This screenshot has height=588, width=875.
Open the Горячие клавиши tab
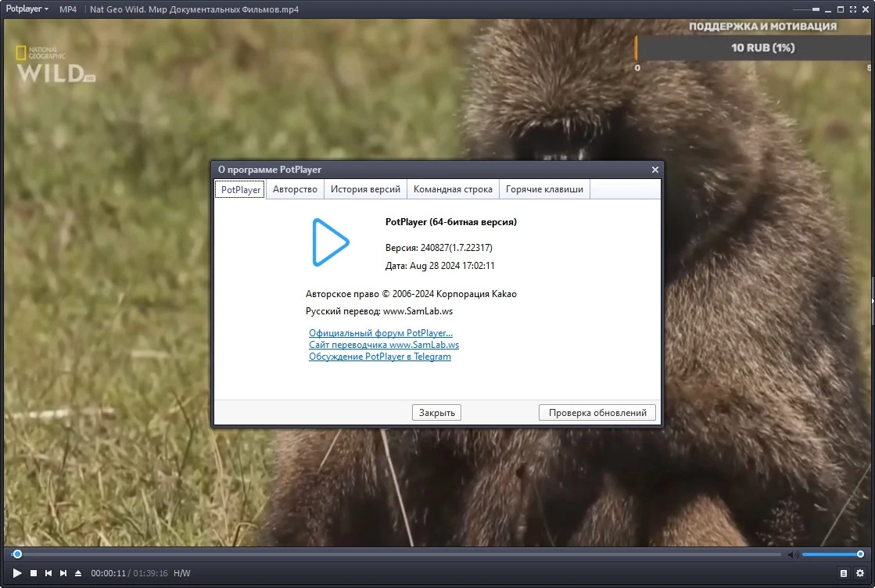pyautogui.click(x=544, y=189)
